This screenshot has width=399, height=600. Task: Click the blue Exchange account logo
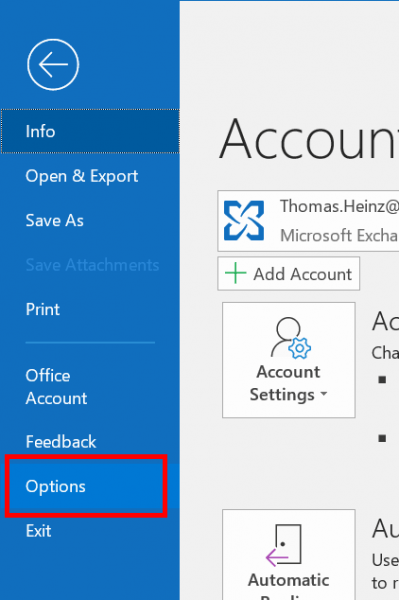pos(244,221)
